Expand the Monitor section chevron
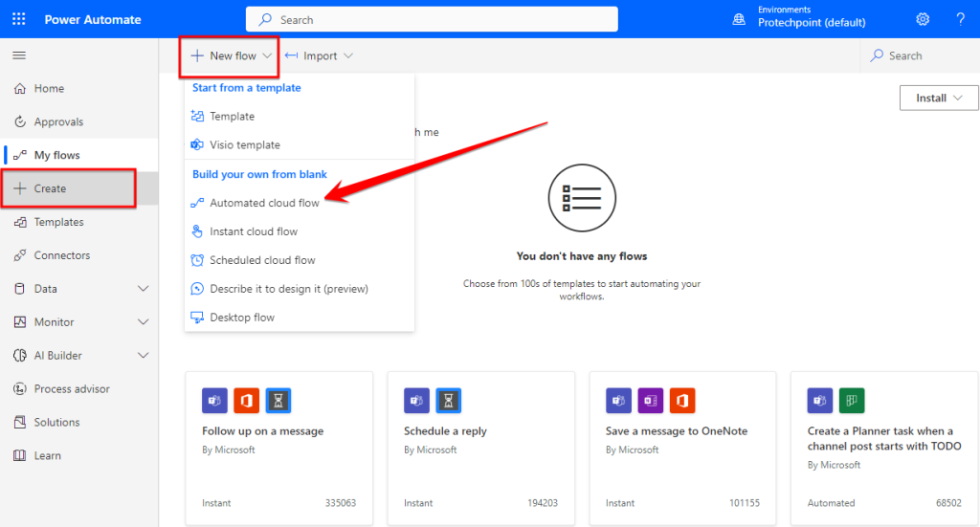Viewport: 980px width, 527px height. pos(144,322)
